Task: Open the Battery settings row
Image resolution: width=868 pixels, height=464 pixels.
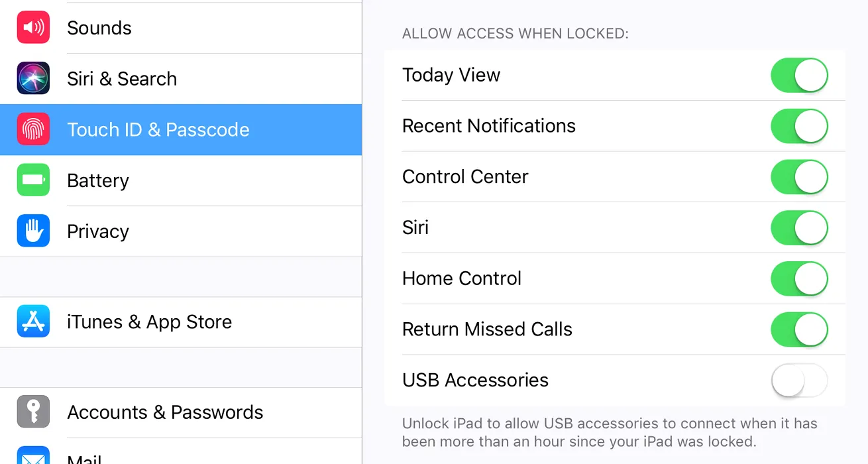Action: pos(98,180)
